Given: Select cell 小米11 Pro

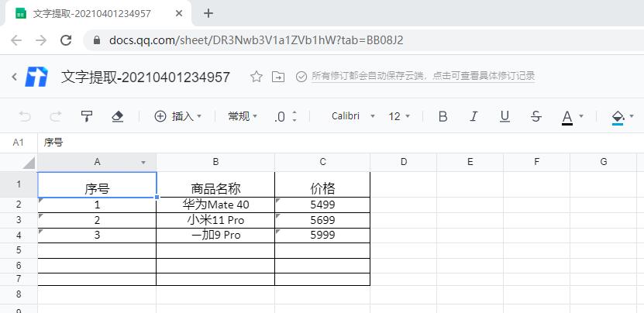Looking at the screenshot, I should [x=215, y=221].
